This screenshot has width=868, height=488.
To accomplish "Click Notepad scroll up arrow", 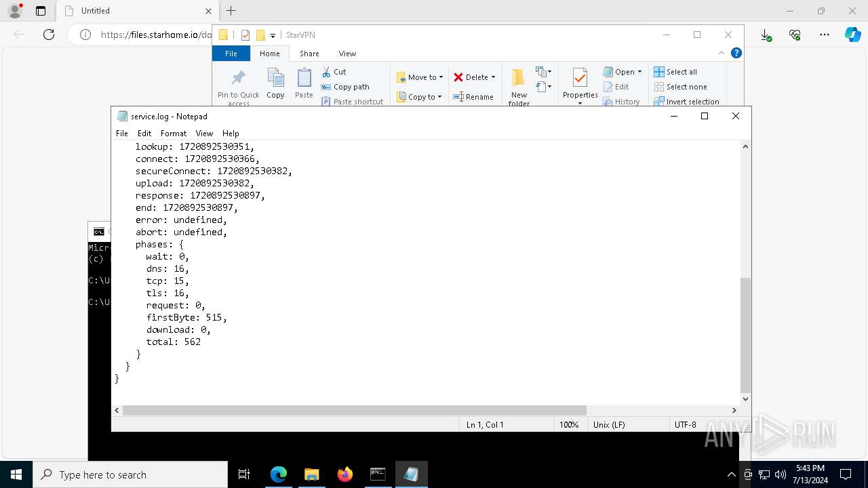I will [x=745, y=146].
